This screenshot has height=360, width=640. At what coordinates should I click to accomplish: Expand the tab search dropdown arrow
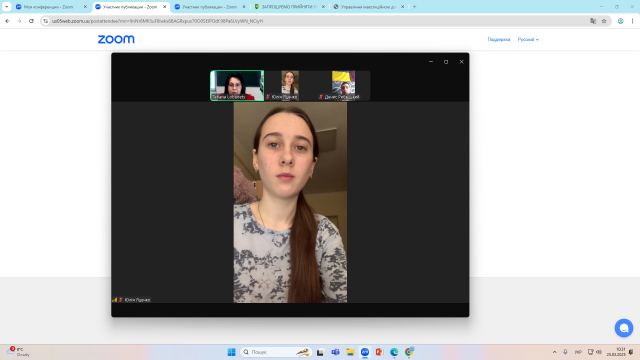pos(7,7)
